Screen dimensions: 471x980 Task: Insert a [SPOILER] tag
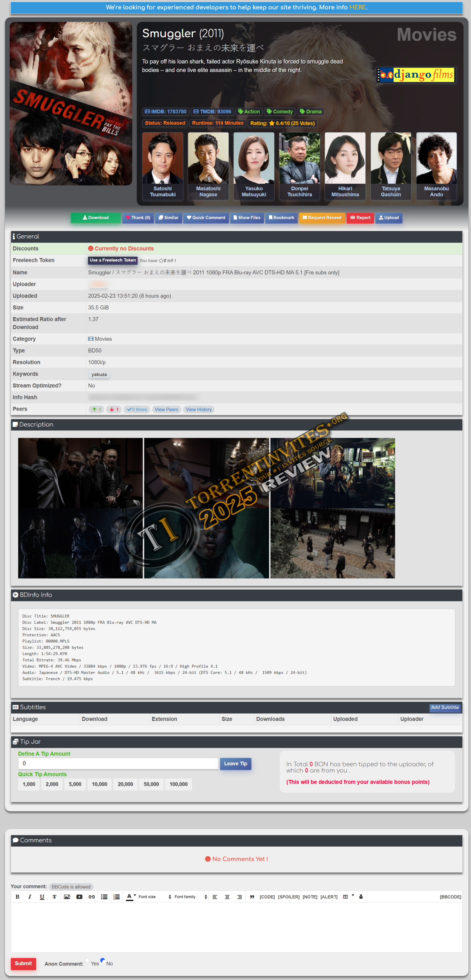289,897
